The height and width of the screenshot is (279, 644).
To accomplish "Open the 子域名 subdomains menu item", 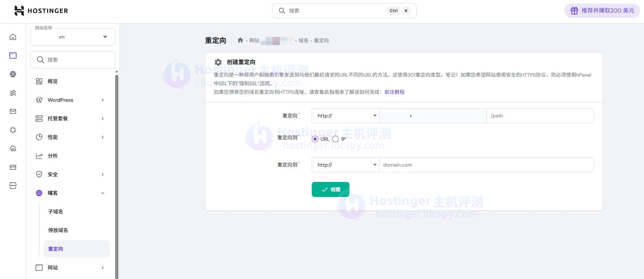I will coord(56,212).
